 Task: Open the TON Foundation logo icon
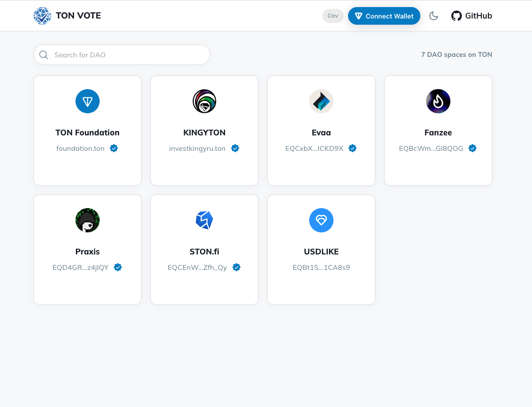tap(87, 101)
